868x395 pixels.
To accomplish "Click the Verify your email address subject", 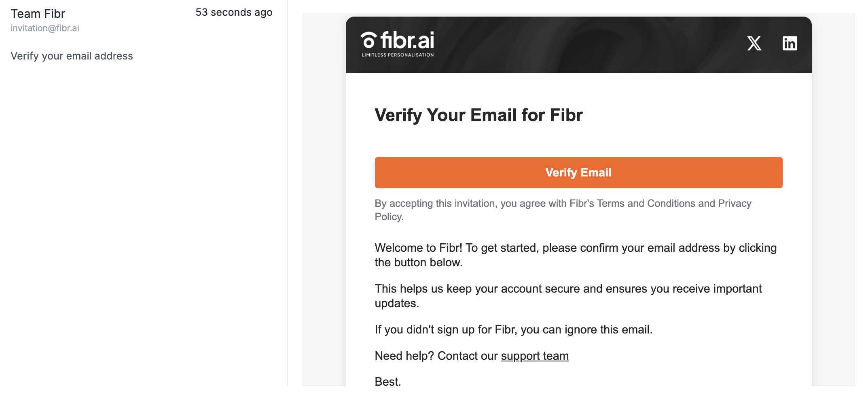I will click(72, 56).
